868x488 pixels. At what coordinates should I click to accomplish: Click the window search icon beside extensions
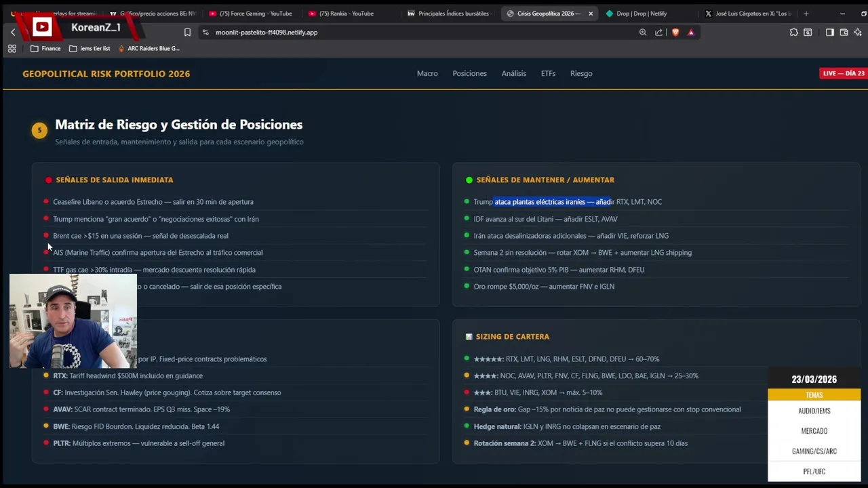point(808,32)
